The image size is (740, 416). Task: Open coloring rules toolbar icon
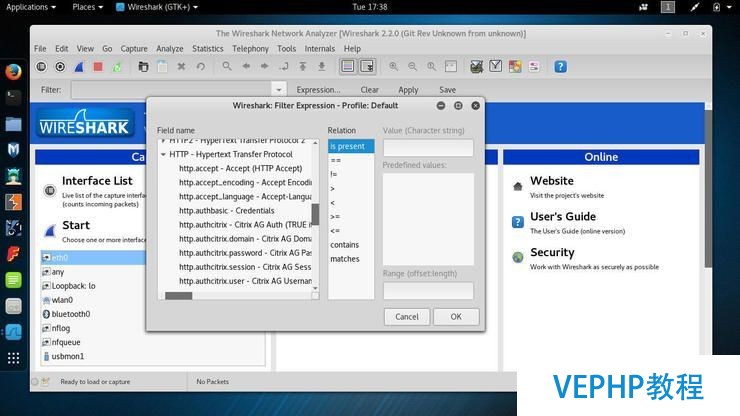(x=515, y=67)
